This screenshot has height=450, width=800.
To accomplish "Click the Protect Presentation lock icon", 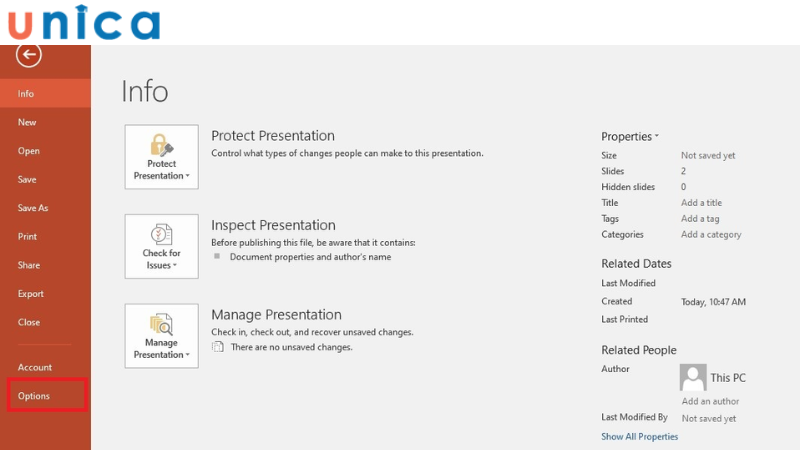I will coord(161,144).
